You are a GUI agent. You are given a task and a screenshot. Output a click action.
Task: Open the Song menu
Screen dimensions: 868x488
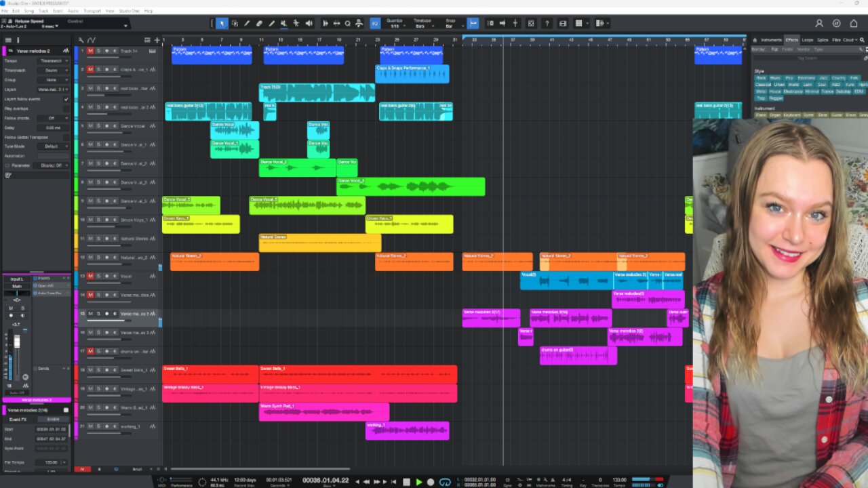(29, 11)
